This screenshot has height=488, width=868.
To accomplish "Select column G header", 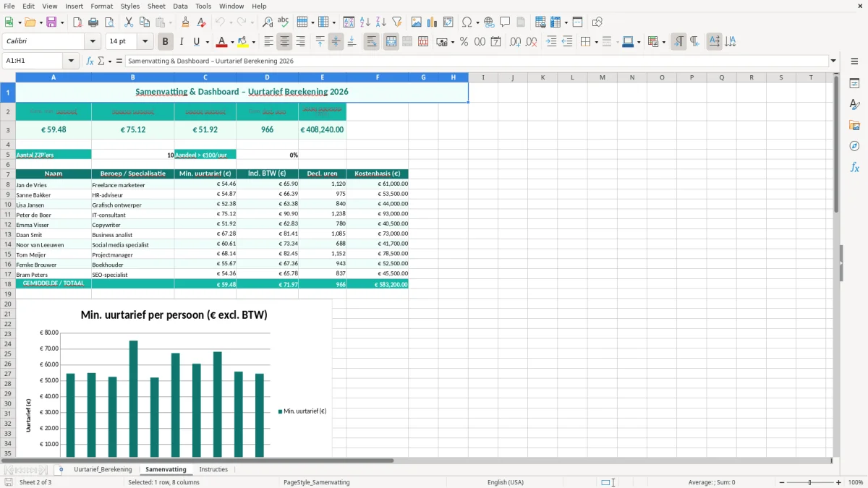I will [423, 77].
